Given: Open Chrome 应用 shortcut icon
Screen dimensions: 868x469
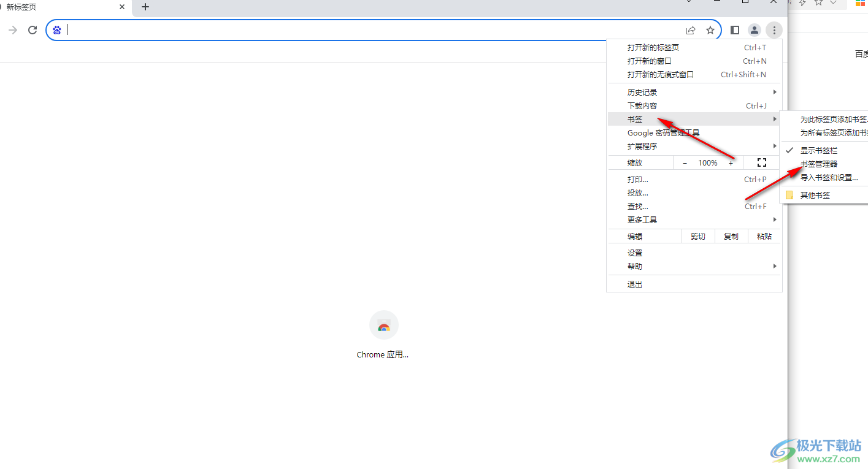Looking at the screenshot, I should [384, 325].
